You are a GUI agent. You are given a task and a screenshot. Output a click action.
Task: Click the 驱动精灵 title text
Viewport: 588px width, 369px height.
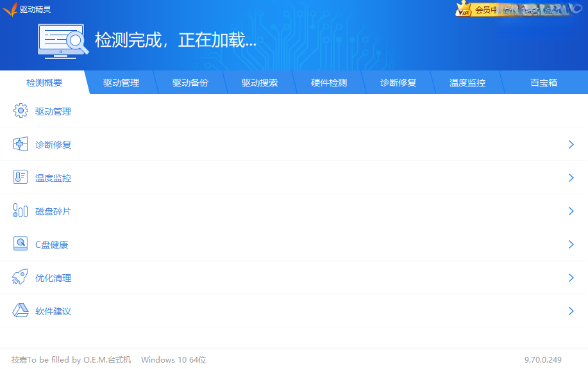[35, 10]
